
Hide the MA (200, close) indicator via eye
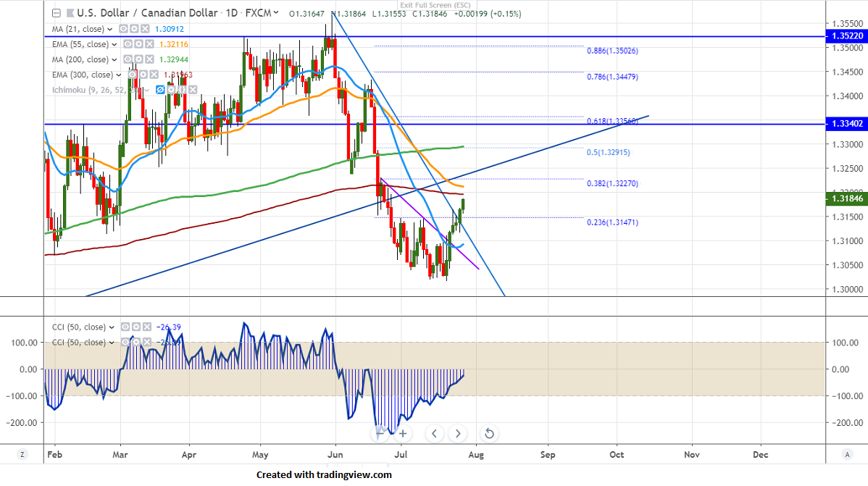pos(128,59)
